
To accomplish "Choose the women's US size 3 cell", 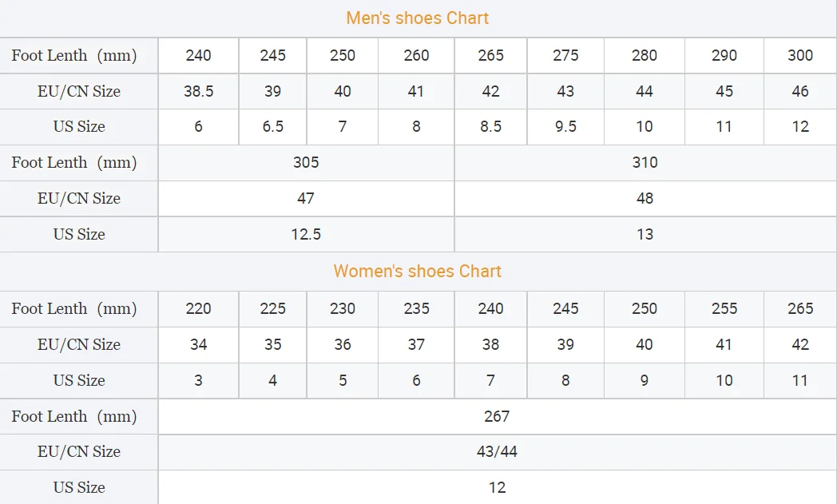I will tap(198, 380).
